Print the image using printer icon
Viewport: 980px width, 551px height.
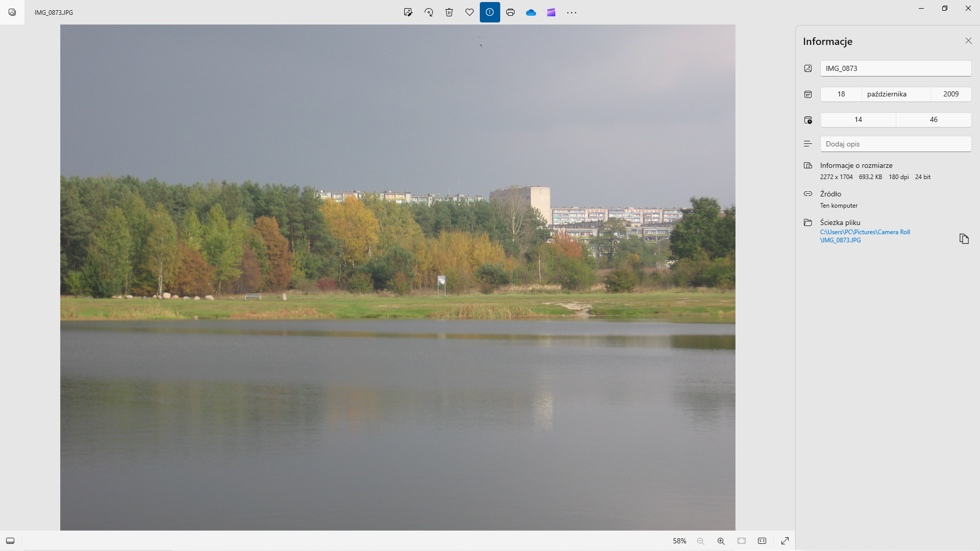click(510, 12)
